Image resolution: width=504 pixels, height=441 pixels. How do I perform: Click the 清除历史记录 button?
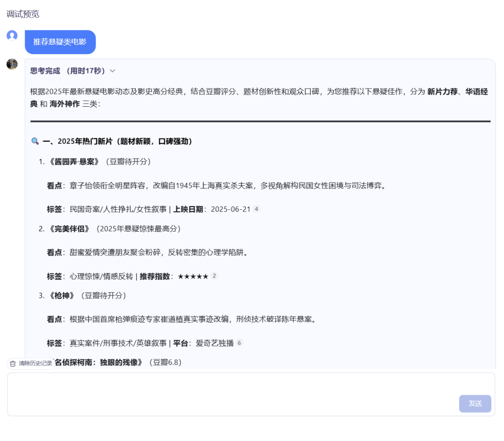click(31, 363)
